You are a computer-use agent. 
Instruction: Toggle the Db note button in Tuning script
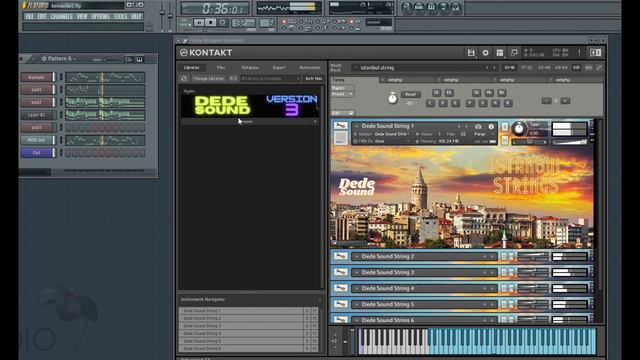tap(436, 93)
